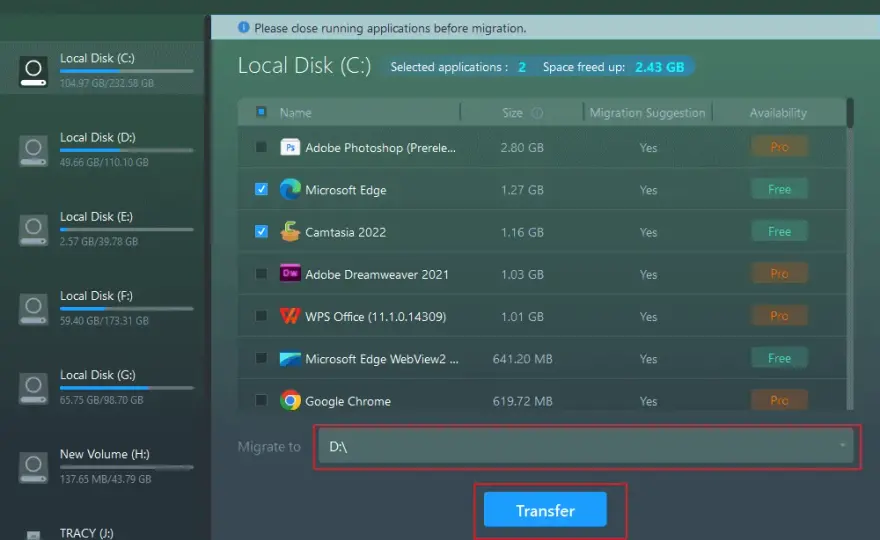The image size is (880, 540).
Task: Click the Local Disk (D:) usage bar
Action: click(x=127, y=150)
